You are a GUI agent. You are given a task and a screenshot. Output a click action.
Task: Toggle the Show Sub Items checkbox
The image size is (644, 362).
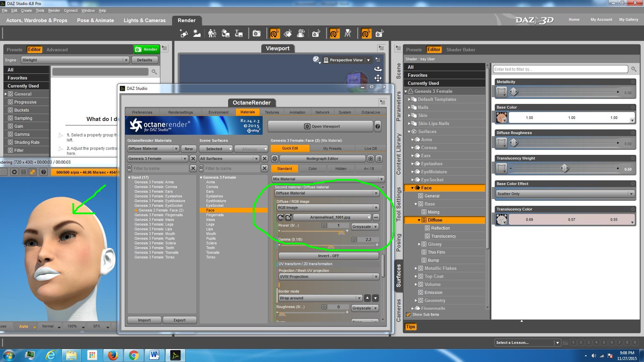pos(409,314)
